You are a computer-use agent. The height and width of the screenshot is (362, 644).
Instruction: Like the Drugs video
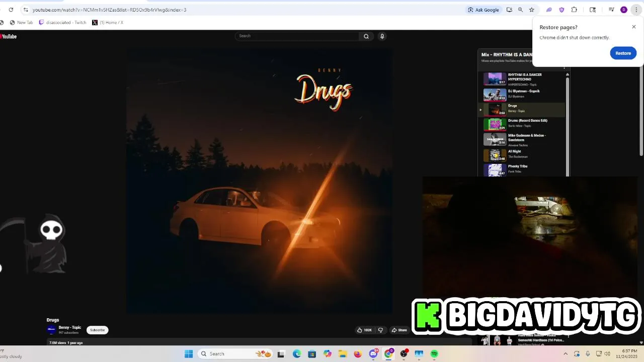[364, 330]
